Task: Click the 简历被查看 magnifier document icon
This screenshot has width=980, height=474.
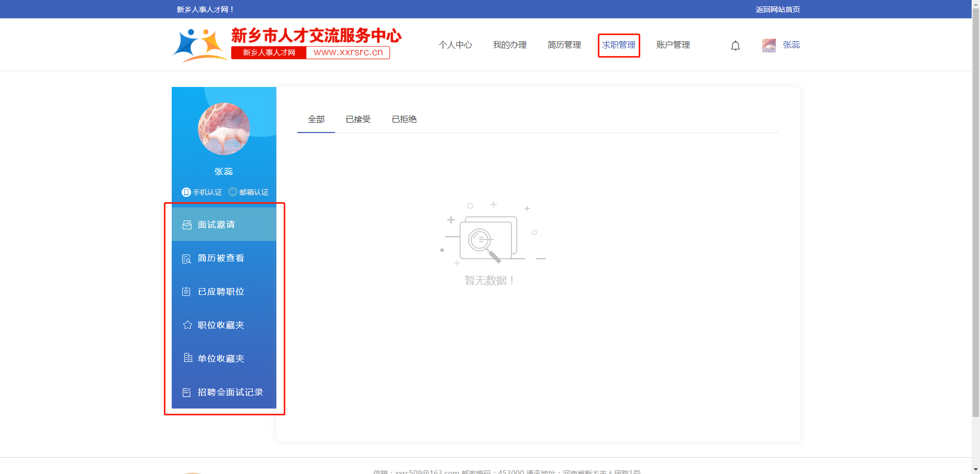Action: pos(186,259)
